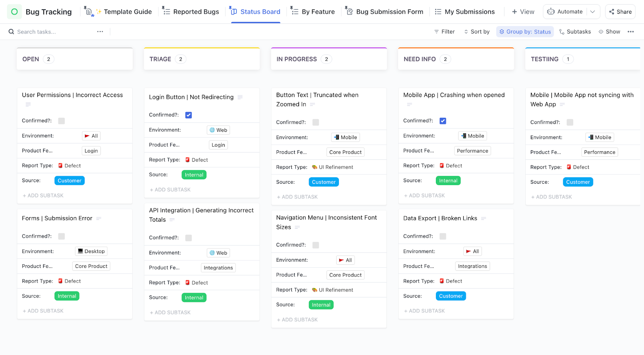644x355 pixels.
Task: Click the Share button
Action: (620, 12)
